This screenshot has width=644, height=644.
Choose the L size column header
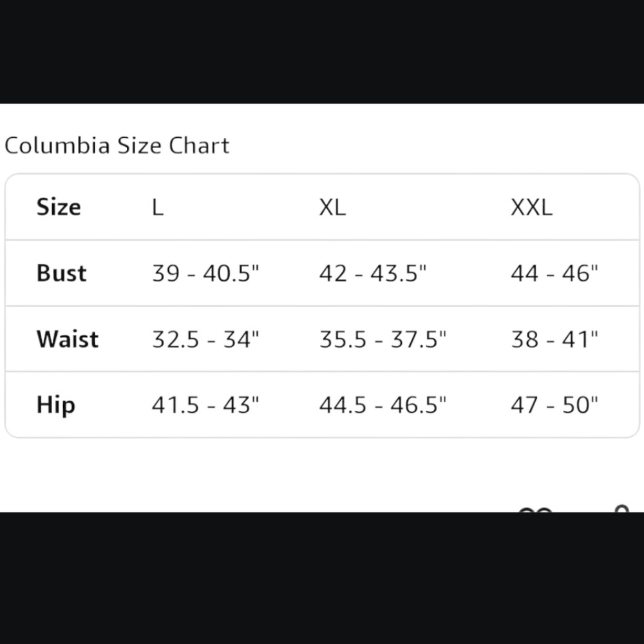(158, 207)
